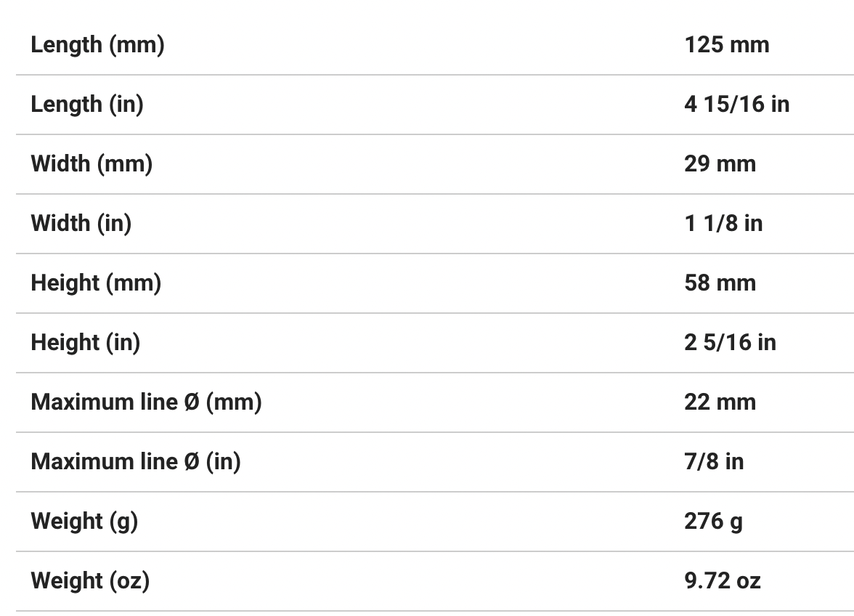Click the "Length (mm)" row label
Image resolution: width=854 pixels, height=616 pixels.
(x=97, y=45)
